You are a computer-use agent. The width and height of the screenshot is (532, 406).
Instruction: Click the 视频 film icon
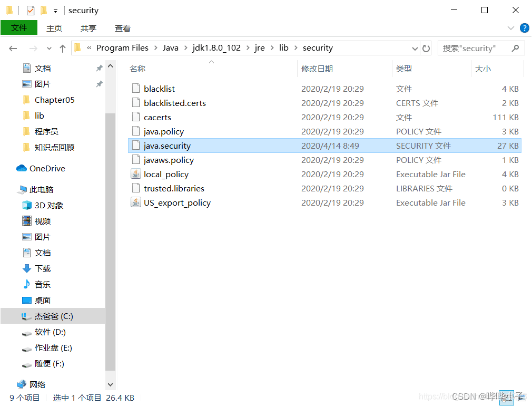[x=27, y=221]
